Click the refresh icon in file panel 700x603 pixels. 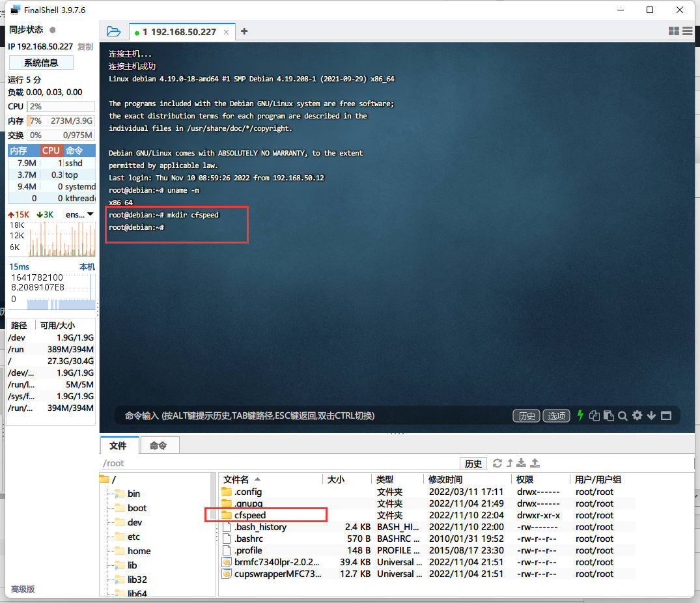tap(497, 463)
